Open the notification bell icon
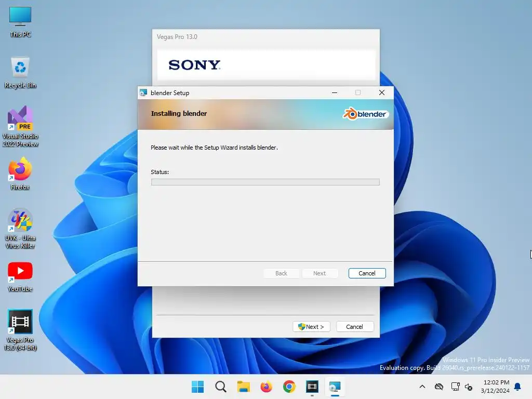This screenshot has width=532, height=399. point(517,387)
